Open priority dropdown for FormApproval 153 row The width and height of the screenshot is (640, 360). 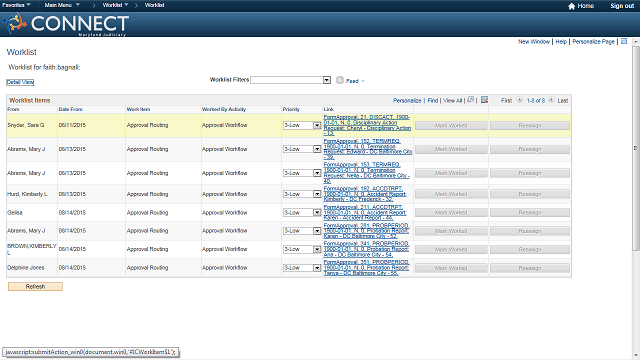(317, 173)
